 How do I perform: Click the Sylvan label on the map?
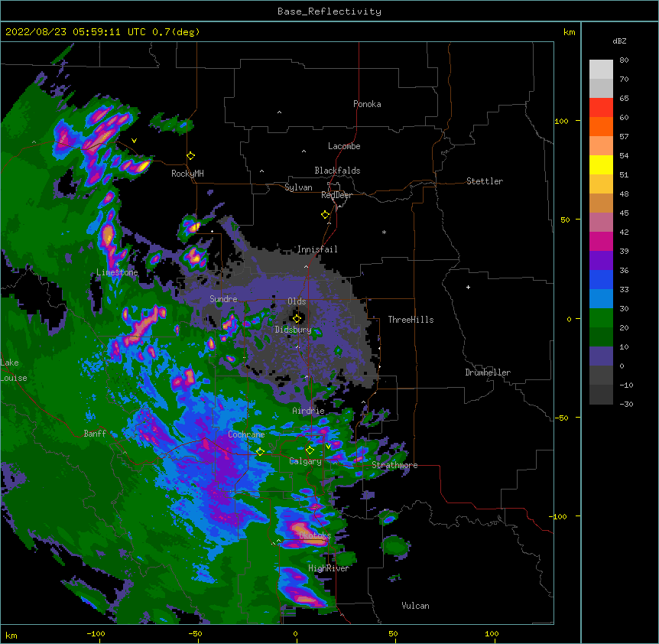tap(298, 187)
